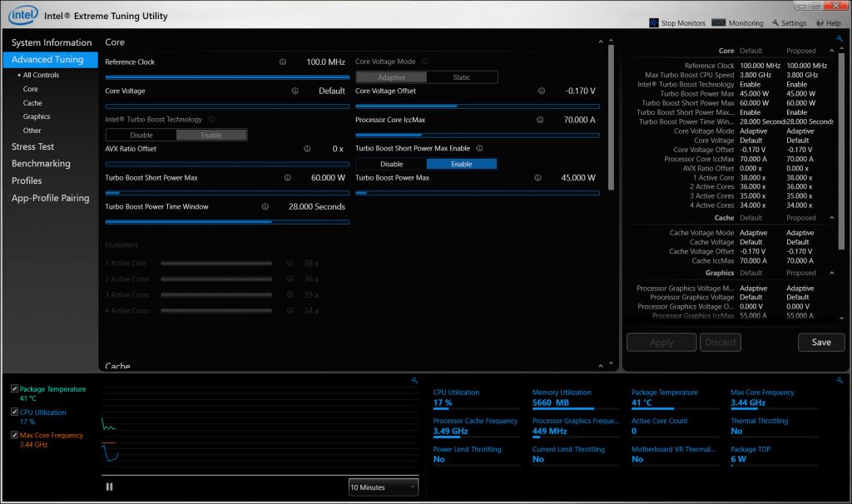
Task: Set Core Voltage Mode to Adaptive
Action: point(391,77)
